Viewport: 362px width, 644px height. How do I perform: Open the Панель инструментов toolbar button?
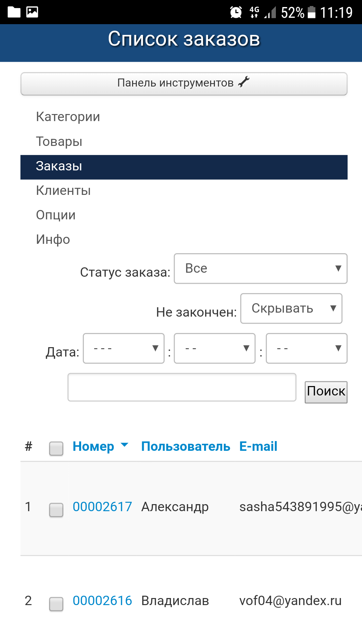(184, 84)
